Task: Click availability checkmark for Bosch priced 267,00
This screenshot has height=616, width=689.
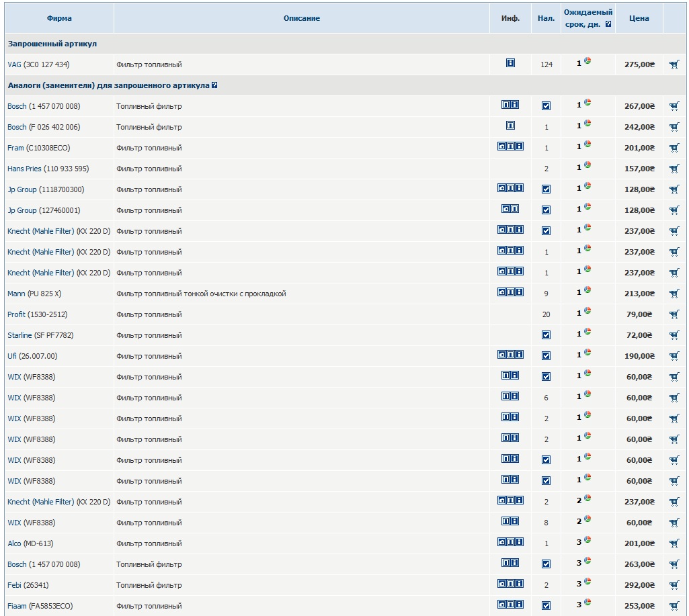Action: [x=546, y=106]
